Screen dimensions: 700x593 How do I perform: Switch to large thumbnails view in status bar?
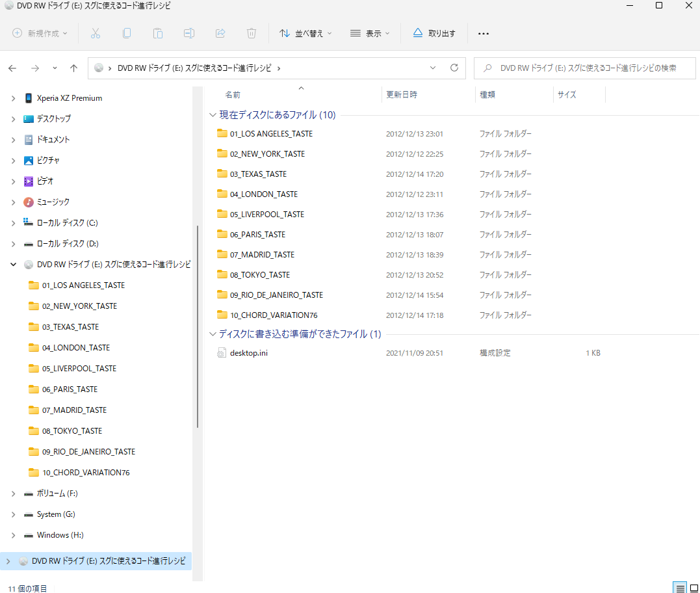[693, 588]
